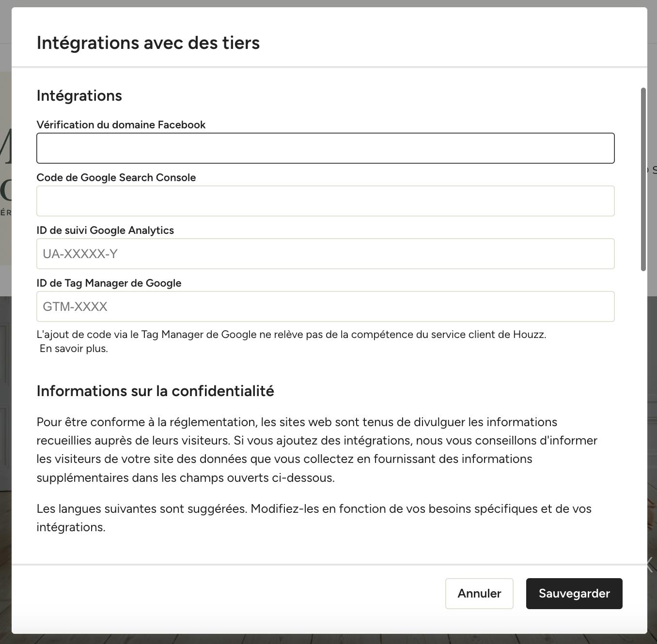Click the Tag Manager disclaimer text about Houzz
Viewport: 657px width, 644px height.
(292, 335)
